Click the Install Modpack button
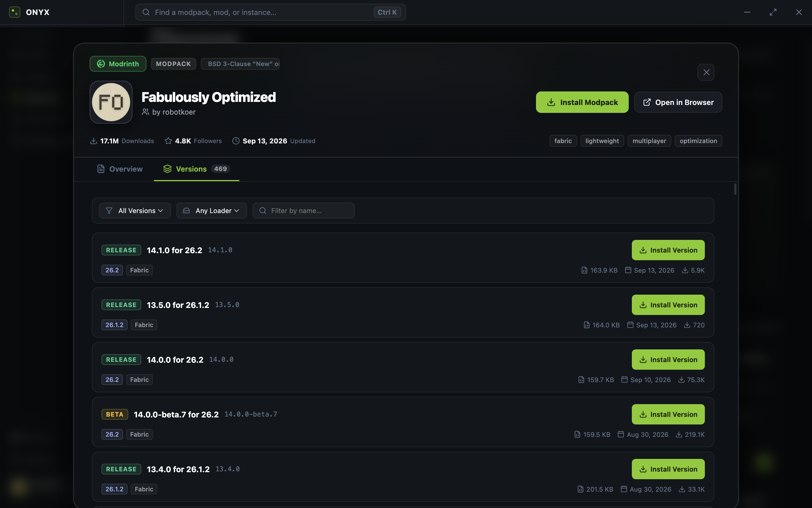812x508 pixels. coord(582,102)
